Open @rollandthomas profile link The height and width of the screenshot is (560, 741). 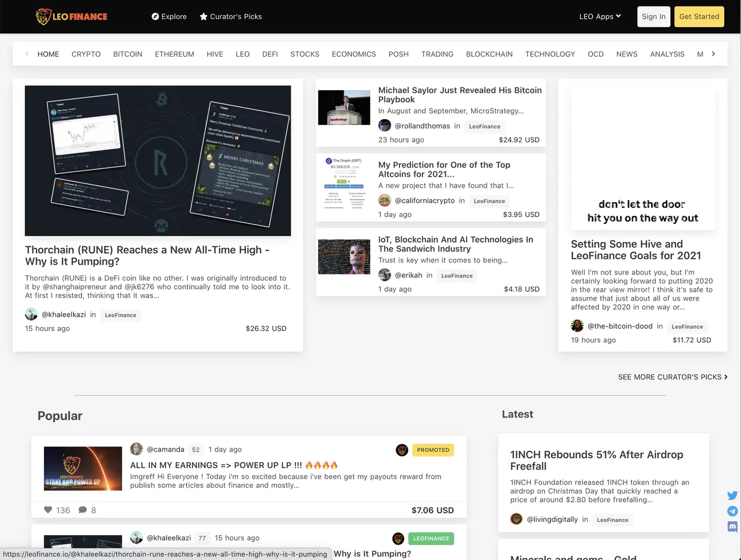423,126
